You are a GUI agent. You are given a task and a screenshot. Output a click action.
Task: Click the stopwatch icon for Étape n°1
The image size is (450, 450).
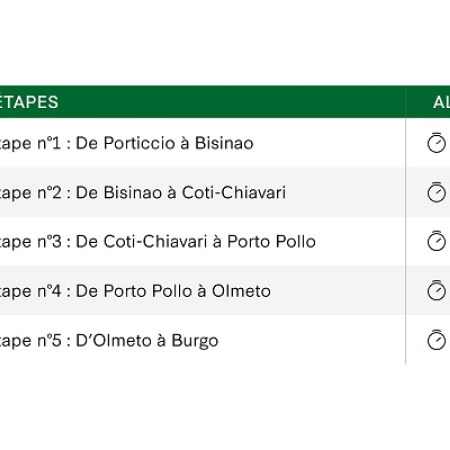436,143
